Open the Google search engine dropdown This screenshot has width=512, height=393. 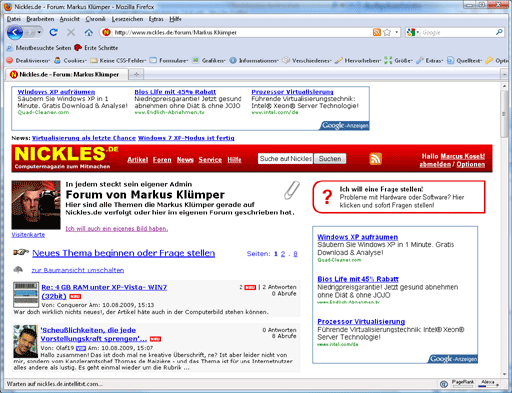pos(413,32)
